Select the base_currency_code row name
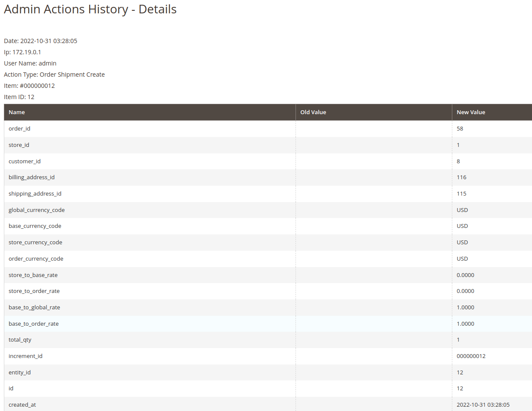Viewport: 532px width, 411px height. 35,226
